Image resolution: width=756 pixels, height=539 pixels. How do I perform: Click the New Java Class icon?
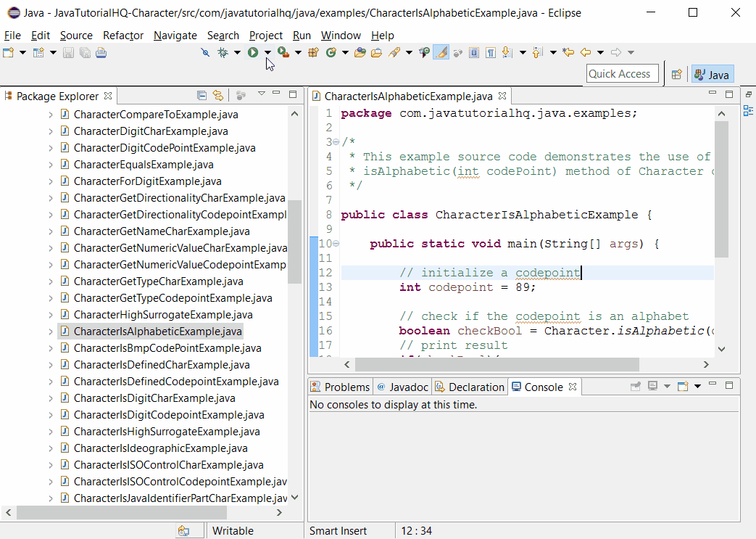[x=331, y=53]
